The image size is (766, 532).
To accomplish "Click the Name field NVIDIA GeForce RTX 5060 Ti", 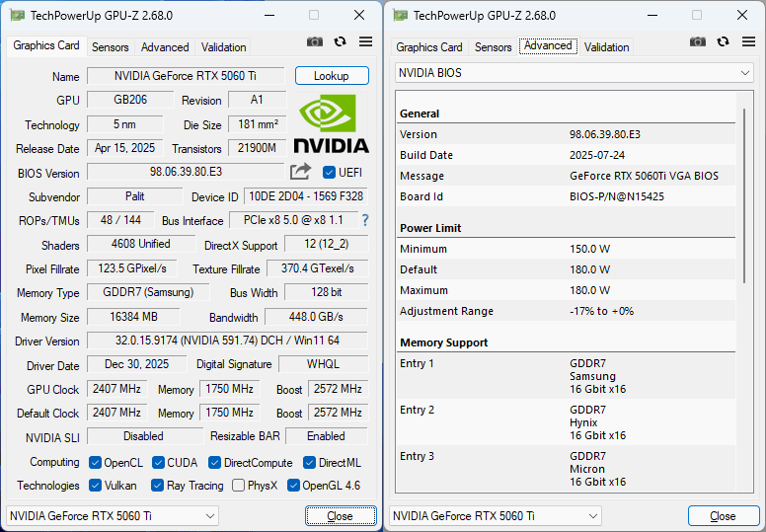I will (x=186, y=76).
